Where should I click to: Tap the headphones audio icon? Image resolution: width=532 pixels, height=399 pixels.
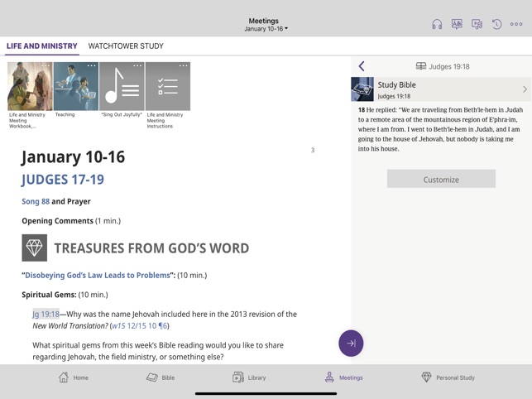click(437, 24)
